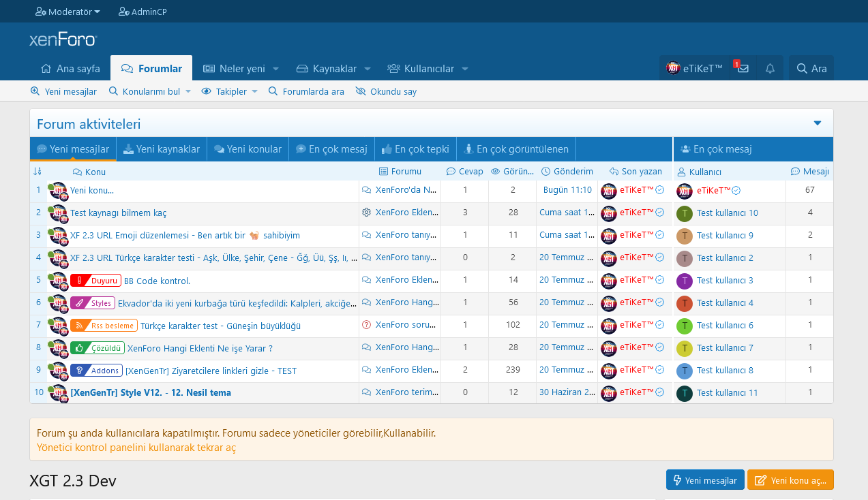Expand the Moderatör dropdown menu
This screenshot has height=500, width=868.
point(68,12)
